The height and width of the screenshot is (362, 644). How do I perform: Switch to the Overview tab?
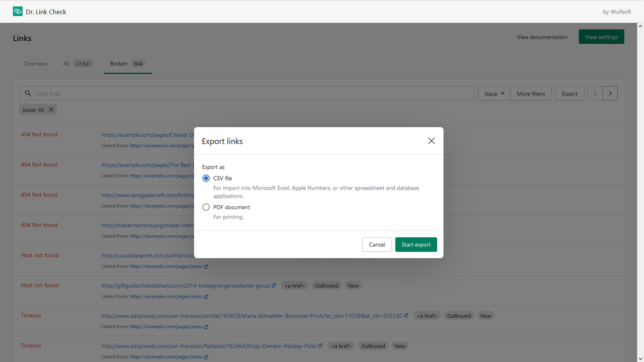coord(35,63)
